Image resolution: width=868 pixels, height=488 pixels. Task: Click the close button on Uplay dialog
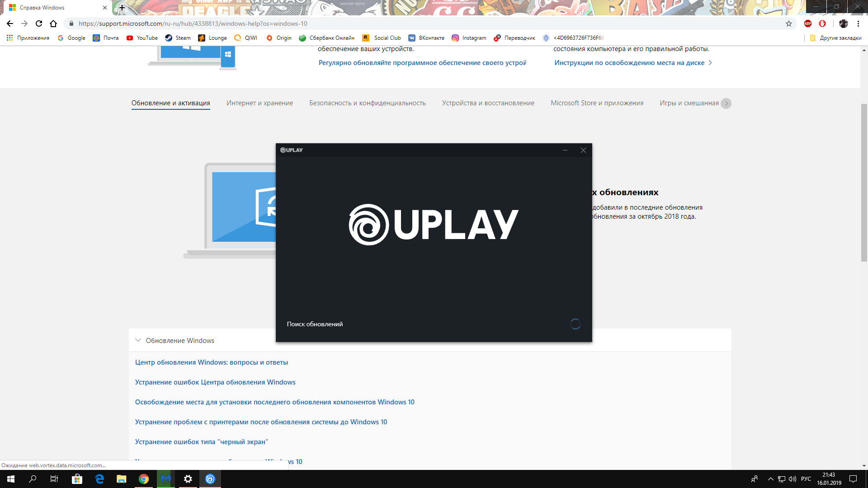[583, 150]
